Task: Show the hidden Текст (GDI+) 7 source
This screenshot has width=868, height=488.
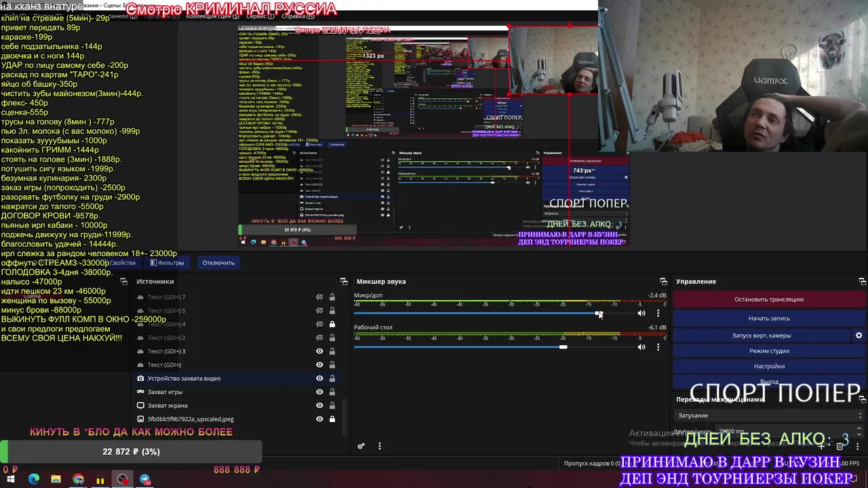Action: point(319,297)
